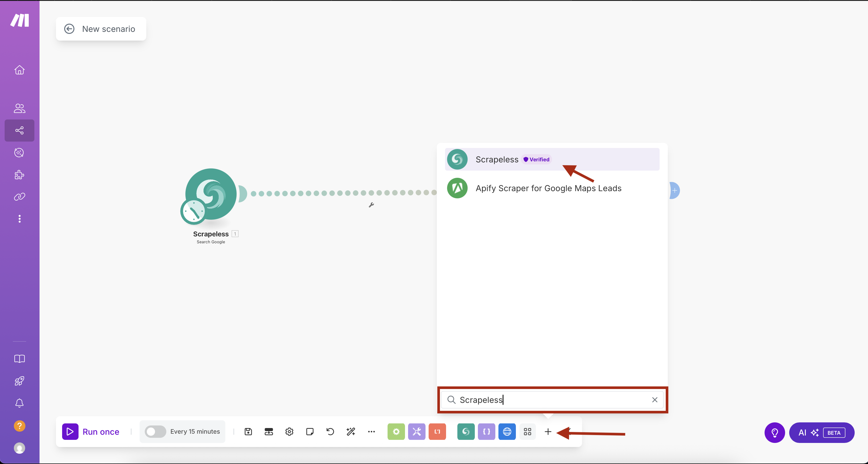Save the scenario with disk icon

tap(248, 432)
